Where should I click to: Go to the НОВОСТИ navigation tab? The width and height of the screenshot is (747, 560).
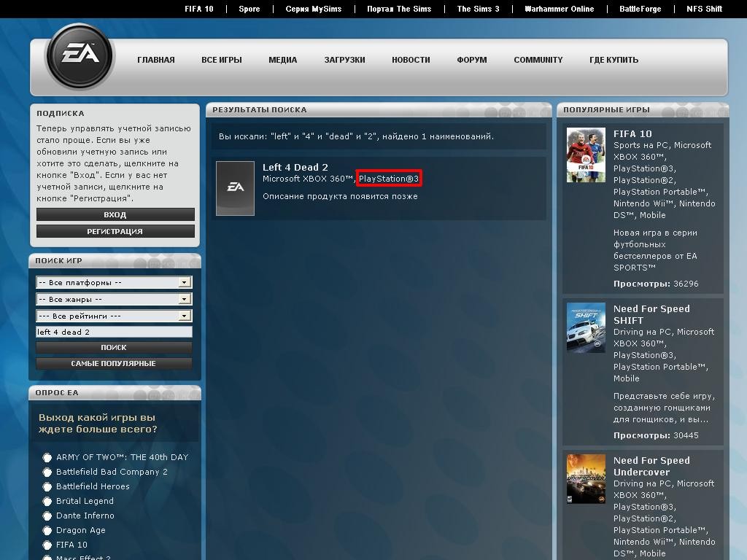(411, 60)
